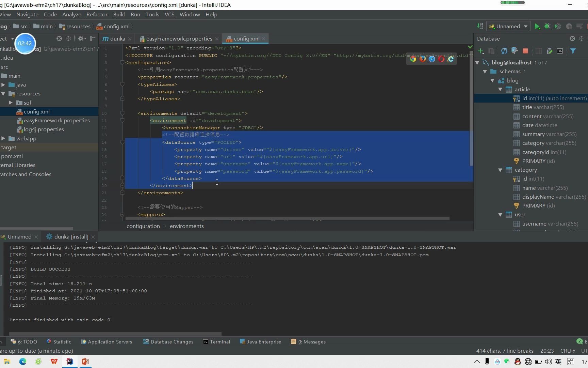Open the Refactor menu
Screen dimensions: 588x368
point(97,15)
